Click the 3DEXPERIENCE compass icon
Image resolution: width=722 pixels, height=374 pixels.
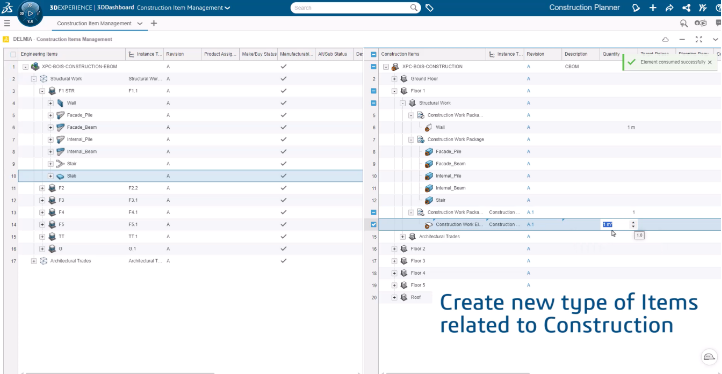tap(30, 13)
